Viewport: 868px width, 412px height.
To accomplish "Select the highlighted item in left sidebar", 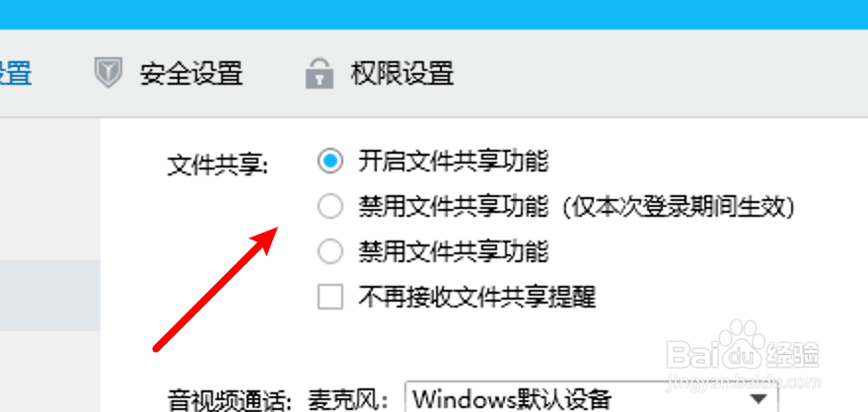I will [50, 296].
